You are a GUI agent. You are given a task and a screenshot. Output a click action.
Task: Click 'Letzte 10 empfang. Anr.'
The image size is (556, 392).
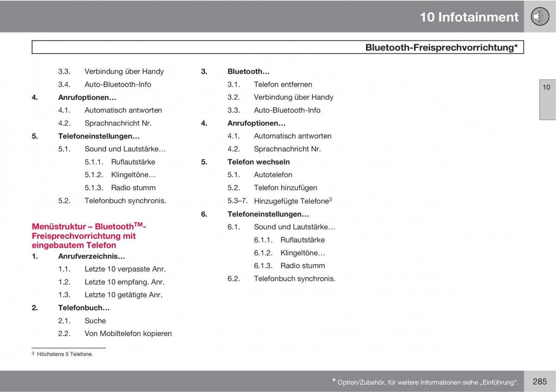pos(124,282)
